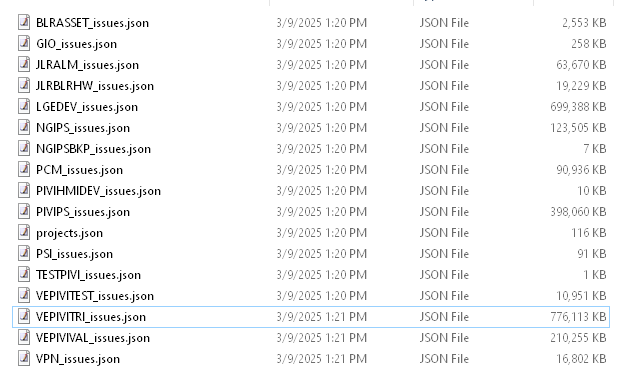
Task: Click the LGEDEV_issues.json file icon
Action: pyautogui.click(x=24, y=106)
